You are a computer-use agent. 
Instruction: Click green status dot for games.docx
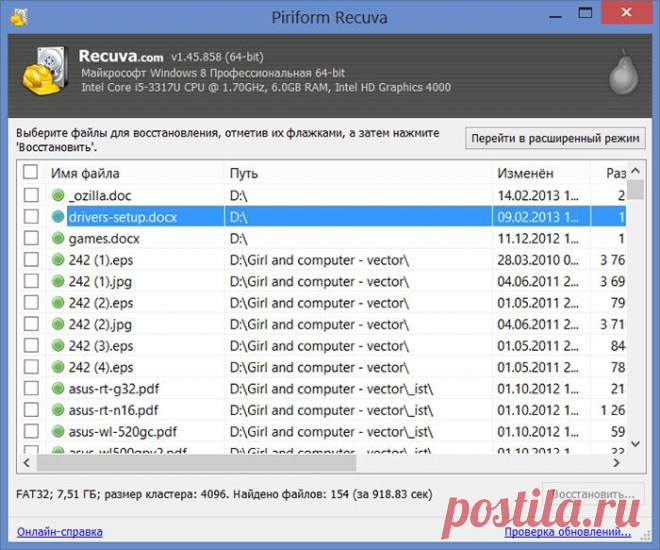click(x=58, y=239)
